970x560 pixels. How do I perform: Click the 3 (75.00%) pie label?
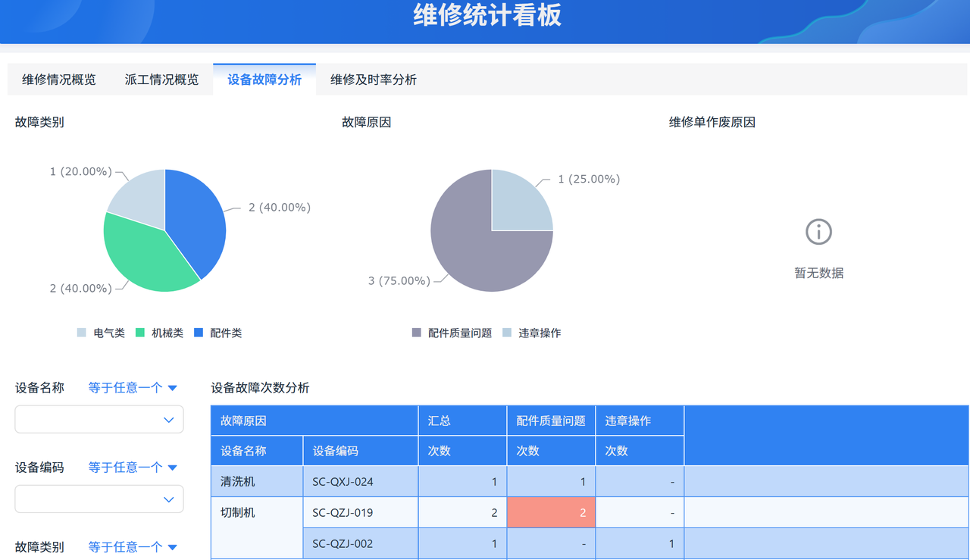pos(399,281)
